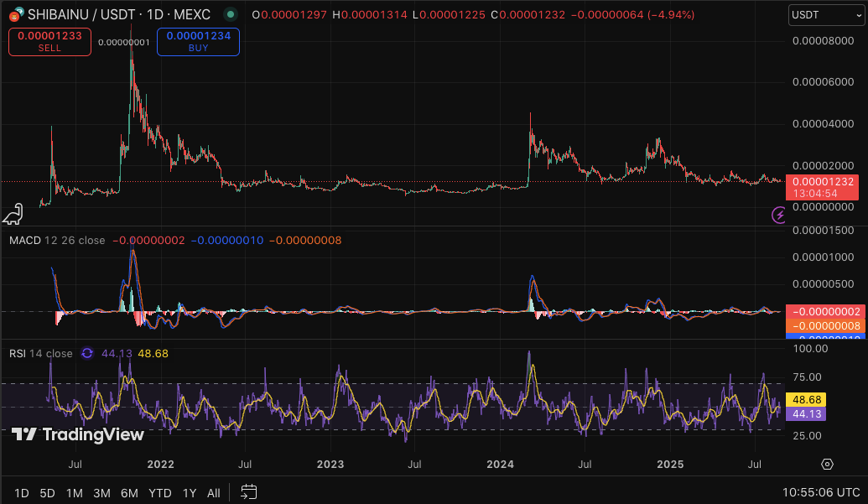This screenshot has height=504, width=868.
Task: Open chart settings gear icon
Action: [827, 465]
